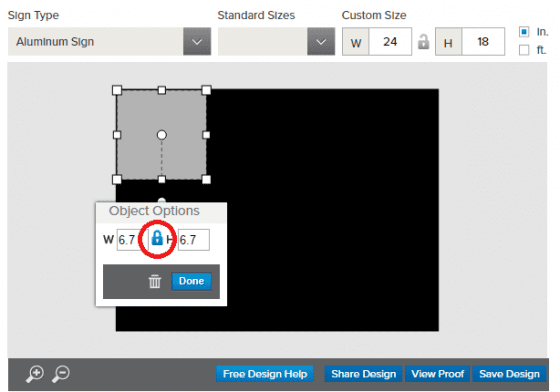Click the View Proof button
This screenshot has height=392, width=560.
pos(438,374)
